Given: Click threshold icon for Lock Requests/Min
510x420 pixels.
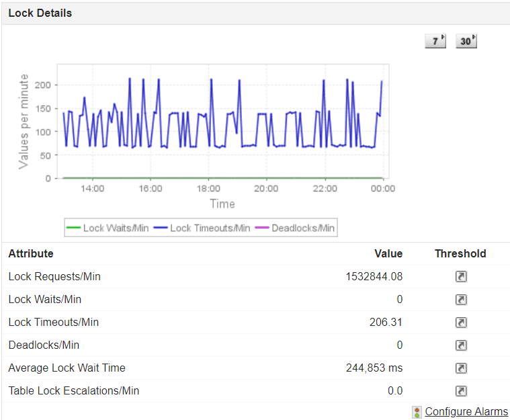Looking at the screenshot, I should pyautogui.click(x=460, y=277).
